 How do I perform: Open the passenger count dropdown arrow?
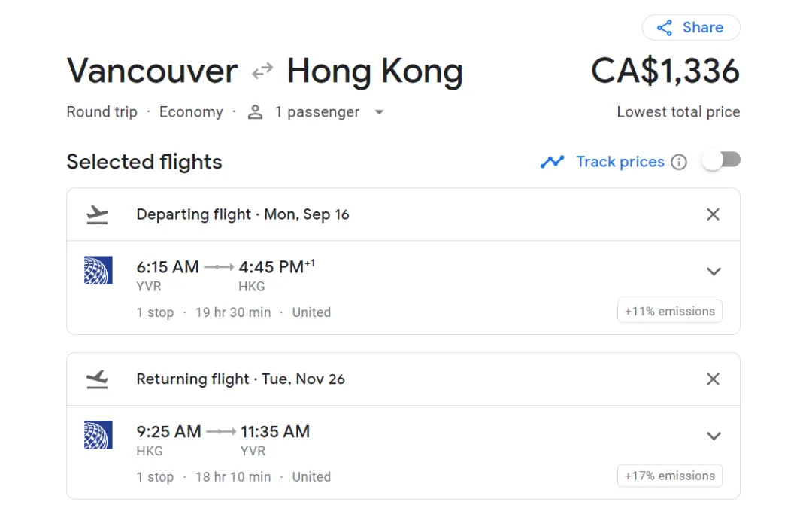379,112
